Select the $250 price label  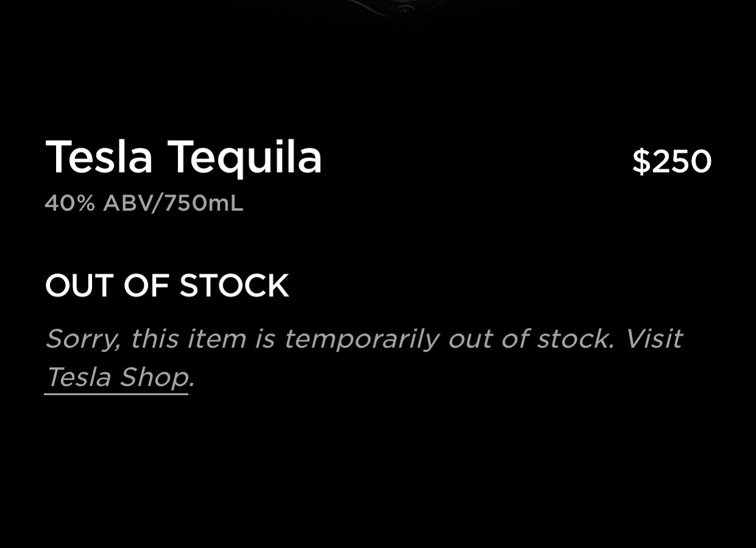point(672,162)
